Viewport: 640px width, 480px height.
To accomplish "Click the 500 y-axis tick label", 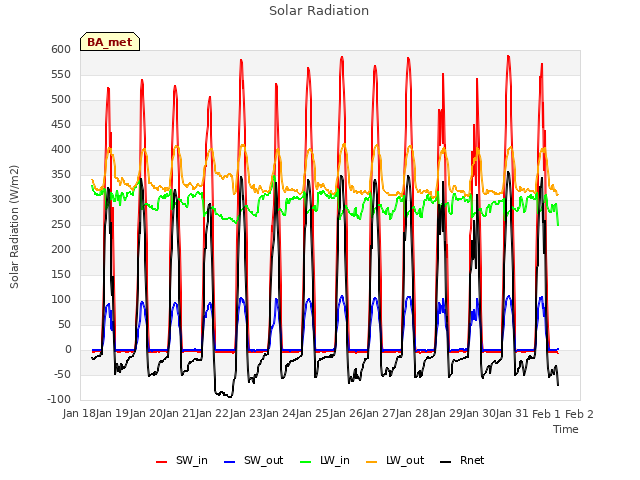I will pos(61,100).
